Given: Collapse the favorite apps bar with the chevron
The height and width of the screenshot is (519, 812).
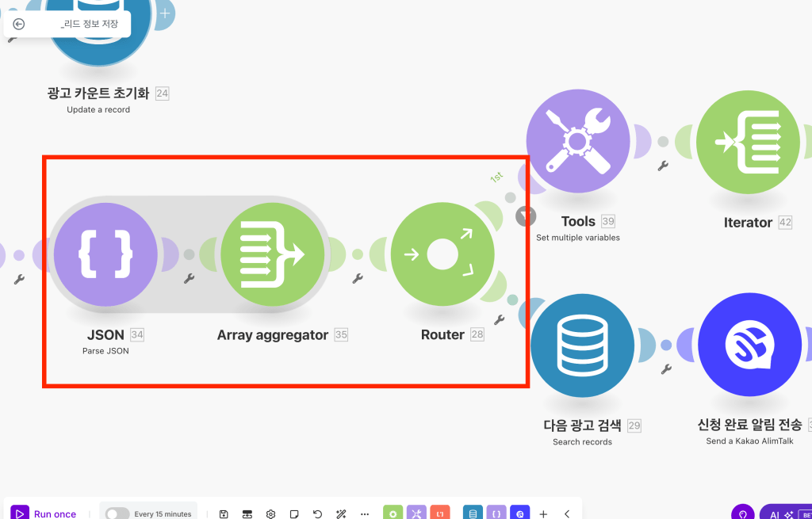Looking at the screenshot, I should 565,513.
